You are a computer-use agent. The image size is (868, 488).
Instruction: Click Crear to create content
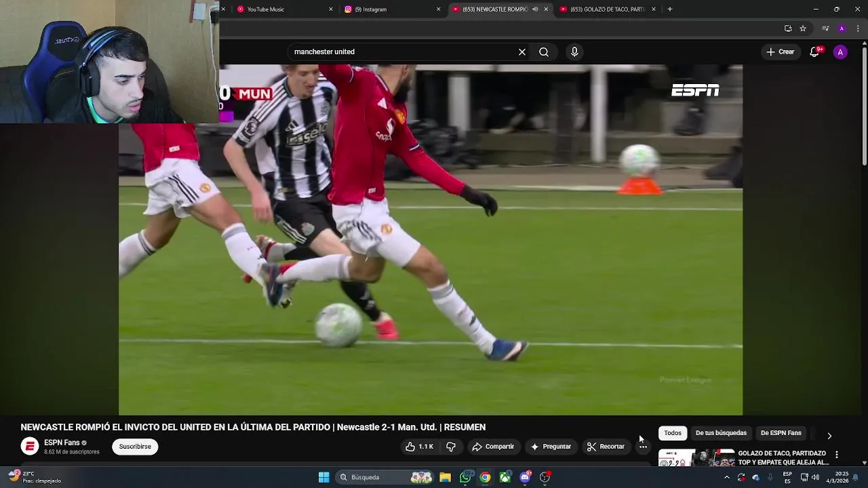(x=780, y=52)
